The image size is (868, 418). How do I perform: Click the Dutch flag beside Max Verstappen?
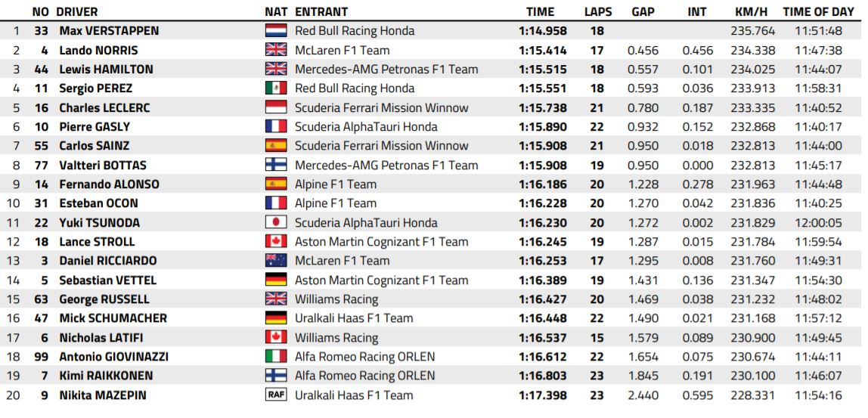coord(276,31)
